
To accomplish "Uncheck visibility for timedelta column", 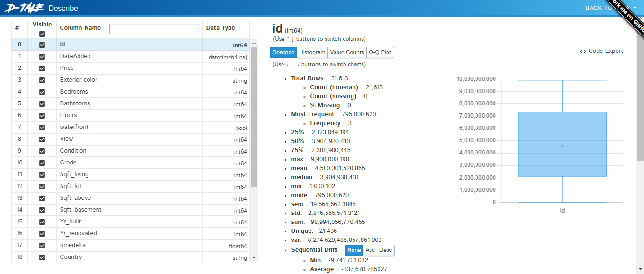I will [x=42, y=246].
